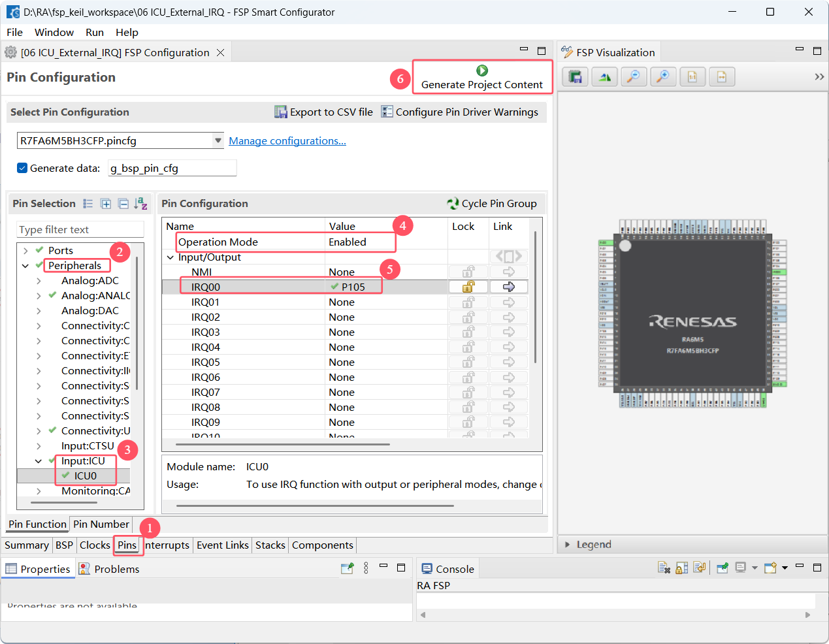
Task: Fit chip view to width
Action: 722,77
